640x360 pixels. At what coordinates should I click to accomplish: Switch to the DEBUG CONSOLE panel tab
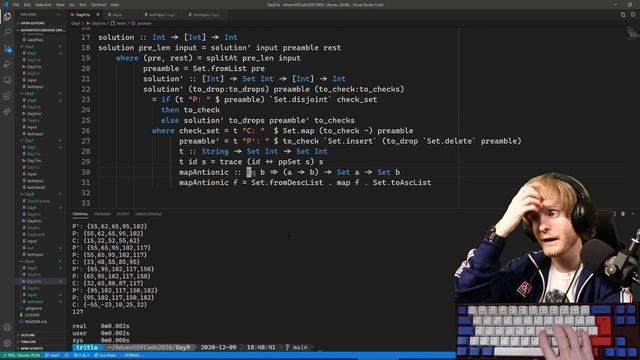coord(148,214)
